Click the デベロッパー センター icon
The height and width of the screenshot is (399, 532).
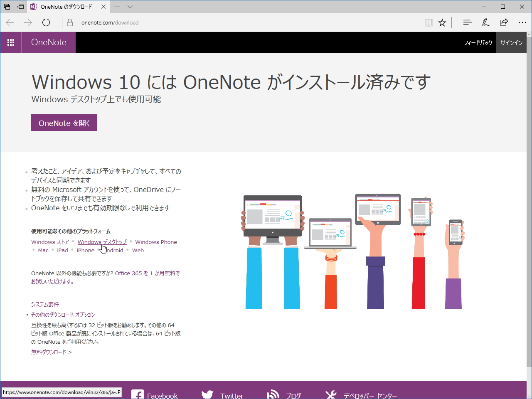tap(331, 394)
